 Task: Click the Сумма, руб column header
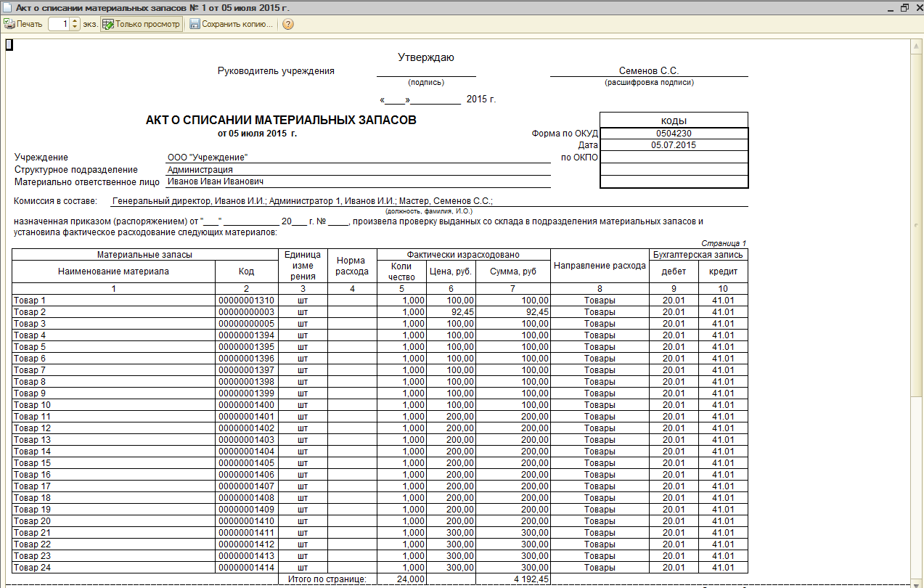point(513,271)
